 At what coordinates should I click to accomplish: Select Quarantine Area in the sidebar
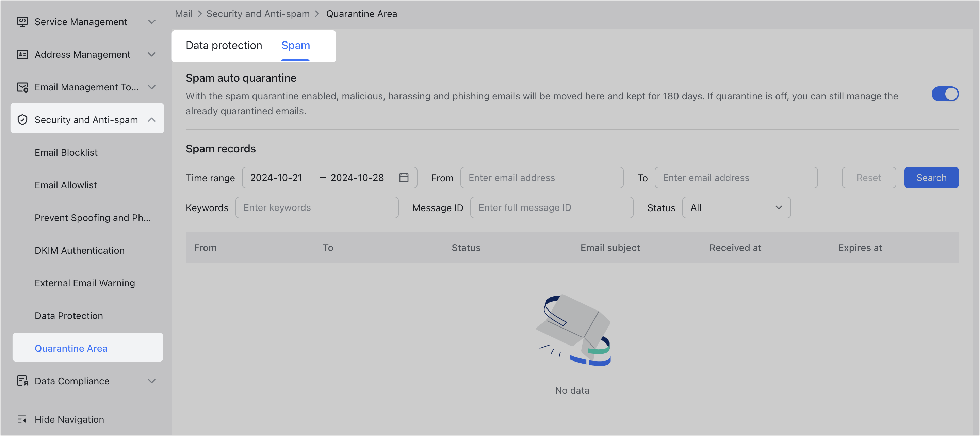(87, 348)
